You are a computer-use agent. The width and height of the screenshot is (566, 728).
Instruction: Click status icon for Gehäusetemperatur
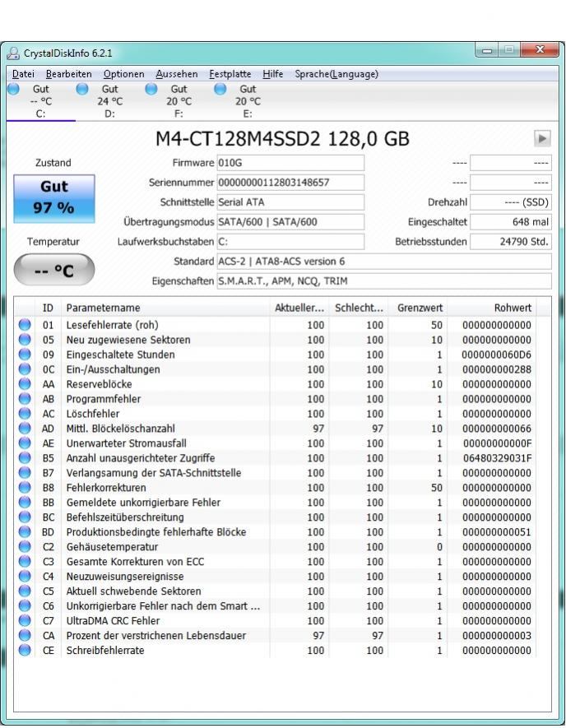(25, 546)
